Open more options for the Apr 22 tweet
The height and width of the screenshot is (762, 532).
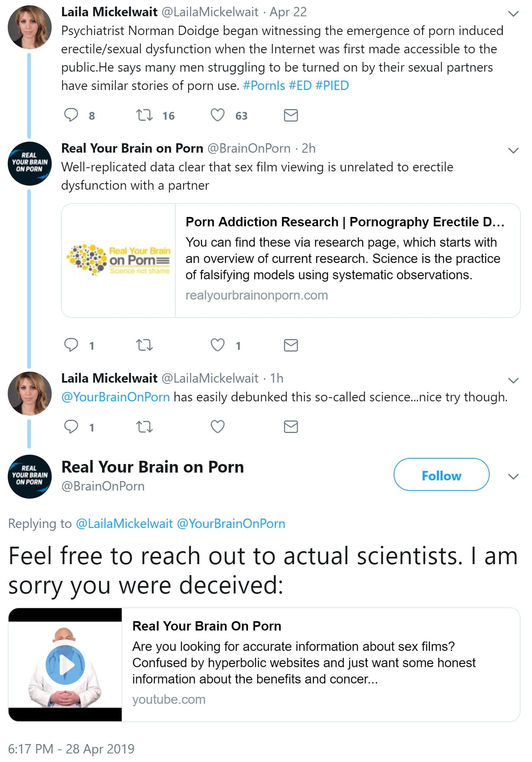pyautogui.click(x=514, y=14)
